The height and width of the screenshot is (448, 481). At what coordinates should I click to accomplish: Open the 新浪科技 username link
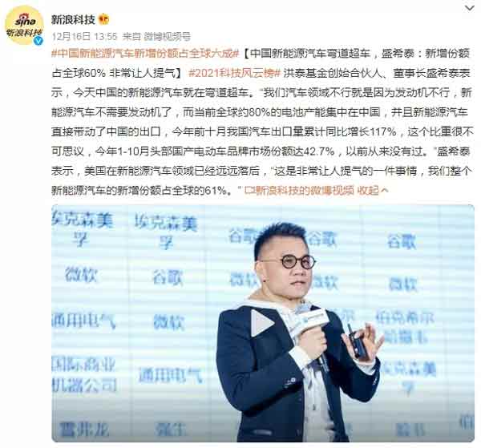click(73, 19)
